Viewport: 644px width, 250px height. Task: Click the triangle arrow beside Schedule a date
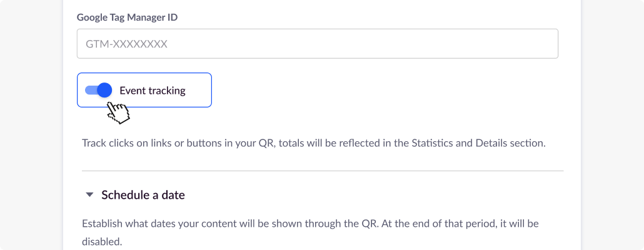click(x=89, y=195)
